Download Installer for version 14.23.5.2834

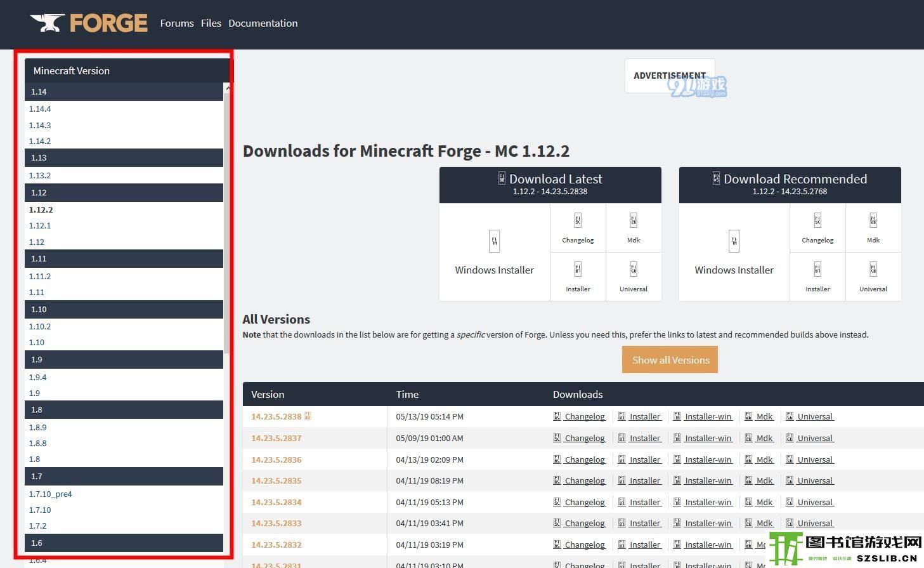(645, 502)
